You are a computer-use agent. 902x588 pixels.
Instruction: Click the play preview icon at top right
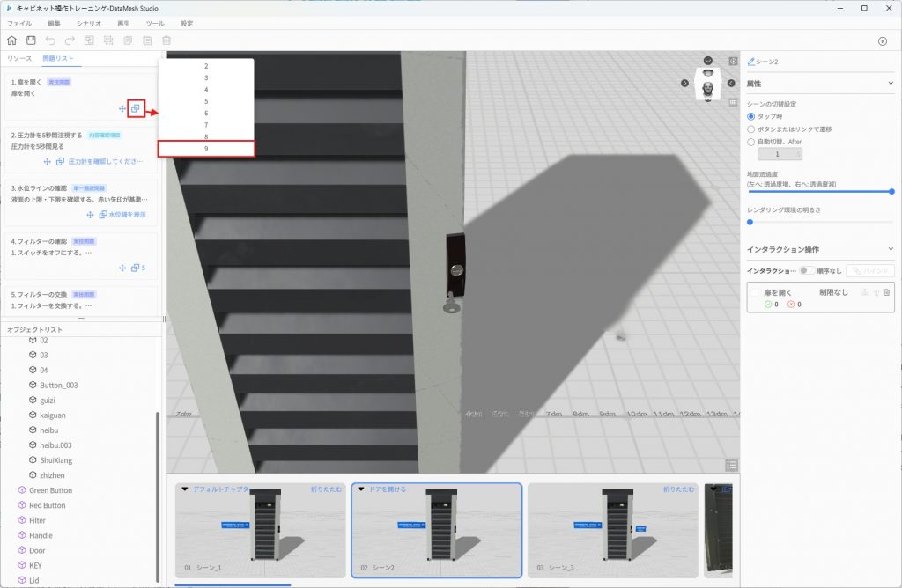883,40
